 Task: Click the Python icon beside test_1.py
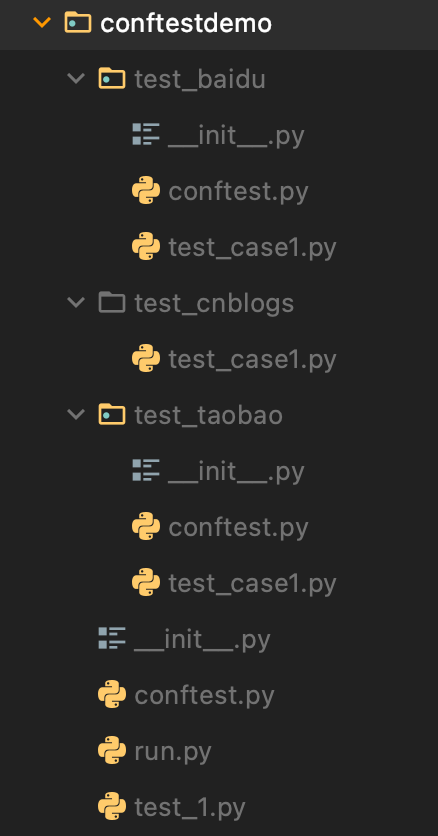click(x=112, y=807)
